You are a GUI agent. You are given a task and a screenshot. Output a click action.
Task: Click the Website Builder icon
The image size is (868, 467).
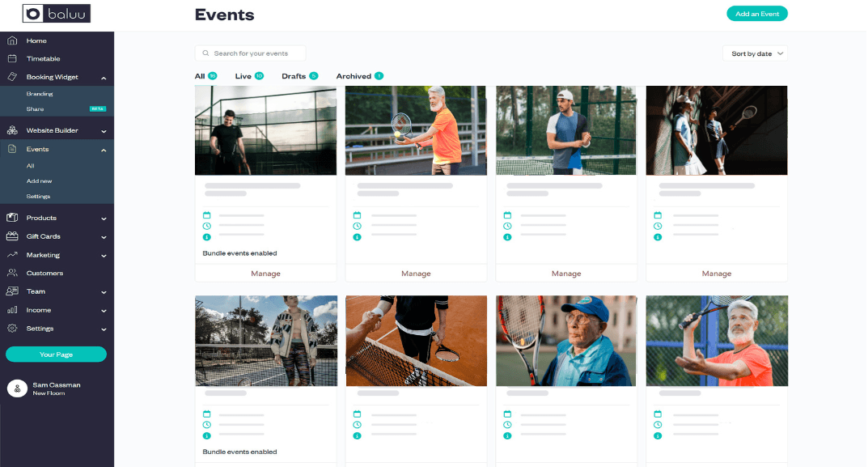pyautogui.click(x=12, y=130)
